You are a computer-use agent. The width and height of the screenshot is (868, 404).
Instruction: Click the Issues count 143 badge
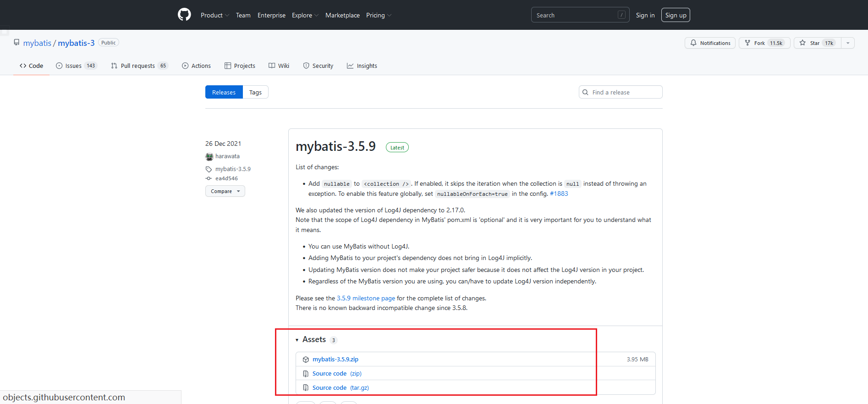(x=91, y=66)
